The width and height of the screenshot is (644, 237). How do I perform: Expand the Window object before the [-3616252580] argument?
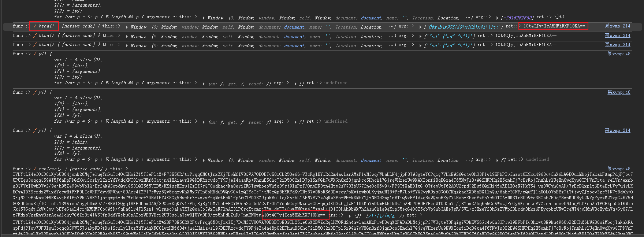(x=204, y=18)
